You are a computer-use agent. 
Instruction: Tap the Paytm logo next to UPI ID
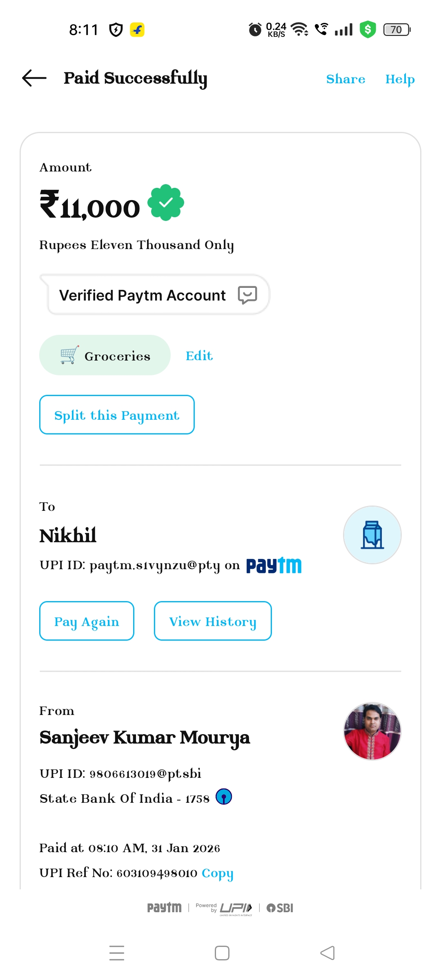(274, 566)
